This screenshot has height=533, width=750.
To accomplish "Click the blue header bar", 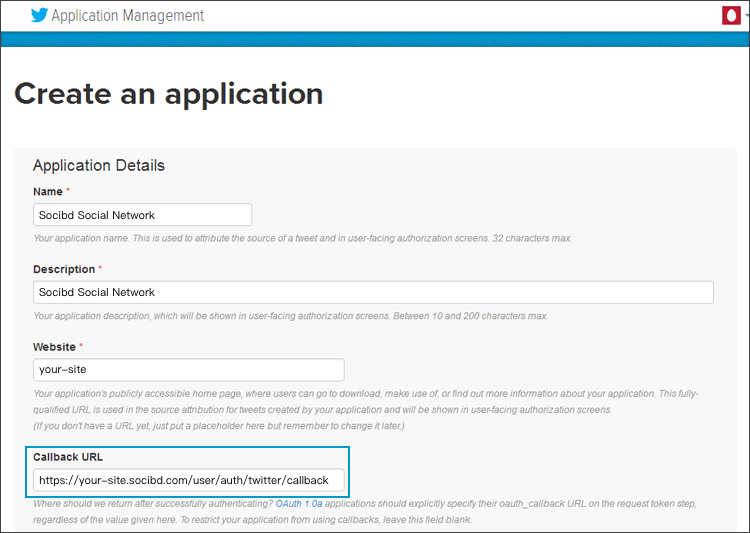I will [x=375, y=40].
